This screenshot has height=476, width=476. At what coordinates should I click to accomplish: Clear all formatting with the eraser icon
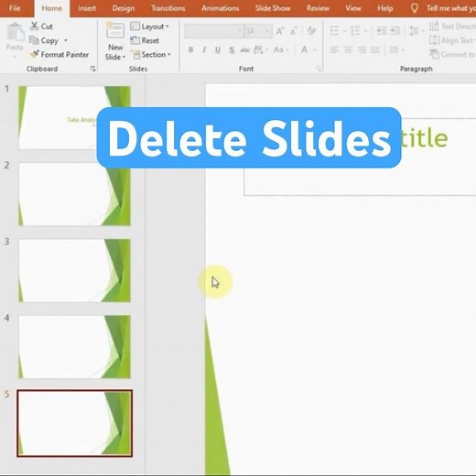[311, 31]
